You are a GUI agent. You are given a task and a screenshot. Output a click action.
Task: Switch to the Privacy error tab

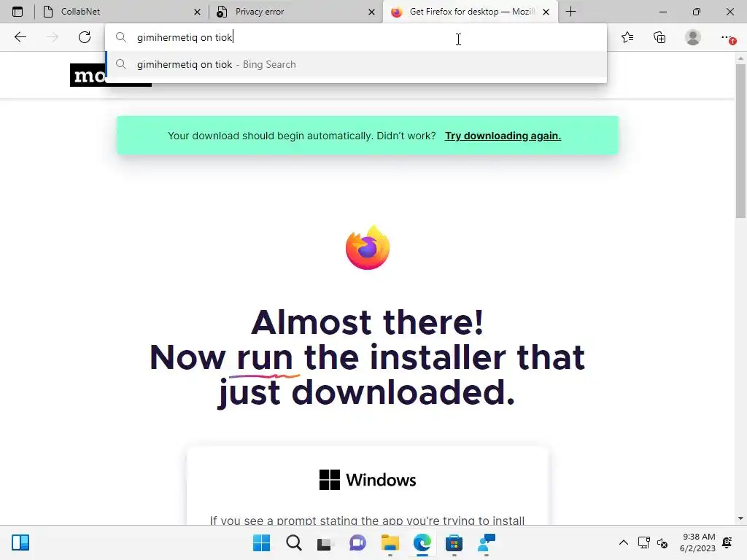pos(295,12)
